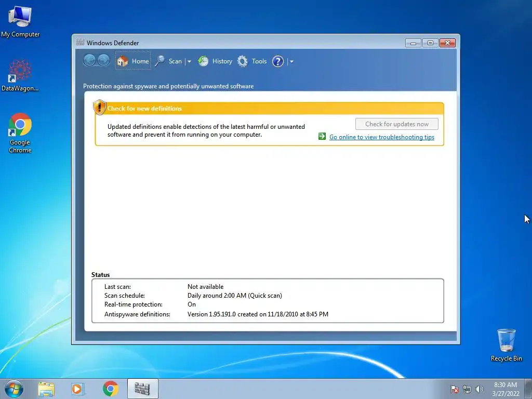
Task: Expand the Help options dropdown arrow
Action: pyautogui.click(x=291, y=61)
